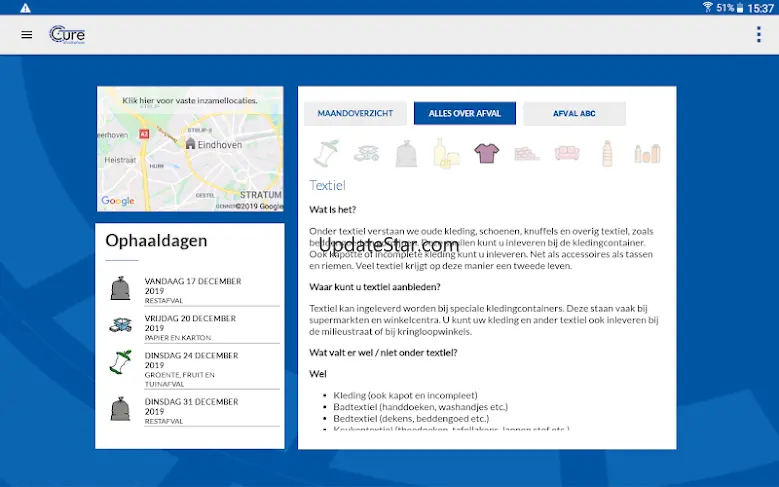Tap the Wi-Fi signal indicator

pyautogui.click(x=707, y=7)
